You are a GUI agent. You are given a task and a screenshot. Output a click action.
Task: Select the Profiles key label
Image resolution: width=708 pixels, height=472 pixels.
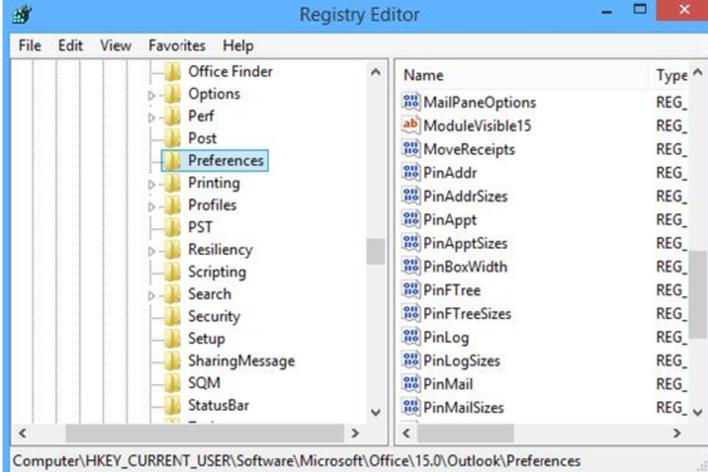coord(212,205)
